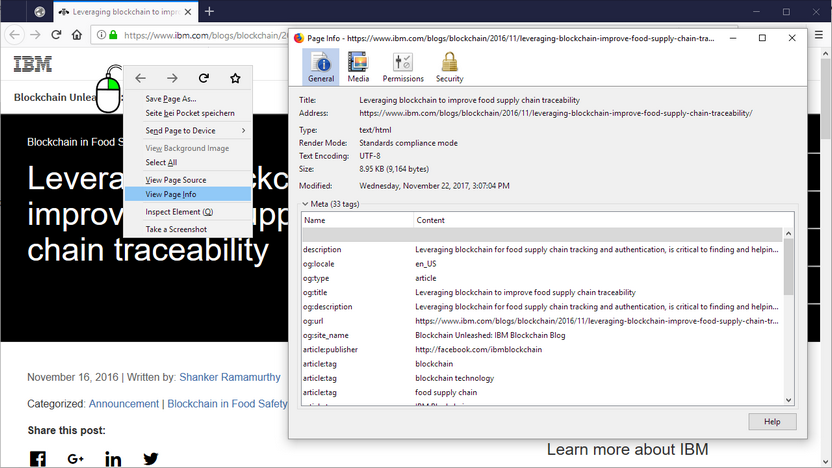This screenshot has width=832, height=468.
Task: Share post on LinkedIn
Action: pos(113,459)
